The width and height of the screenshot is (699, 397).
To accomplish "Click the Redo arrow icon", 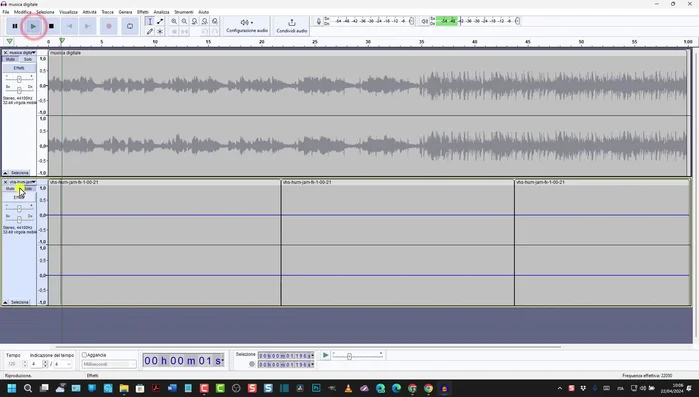I will [x=215, y=32].
